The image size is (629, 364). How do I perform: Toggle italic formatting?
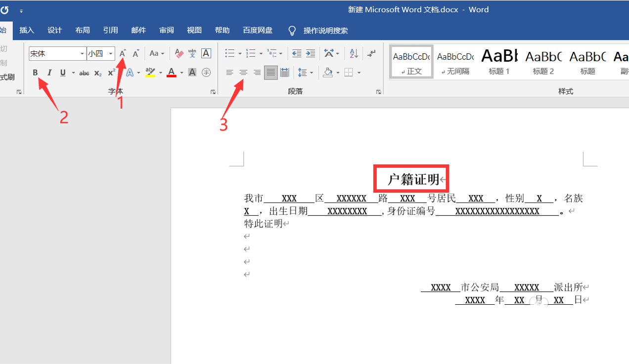(x=49, y=73)
